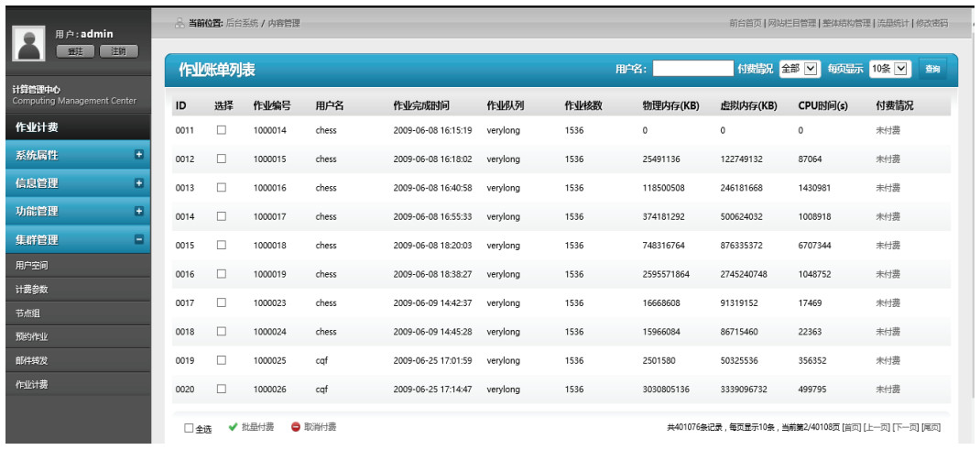Check the box for job 1000015
The width and height of the screenshot is (980, 450).
click(222, 159)
